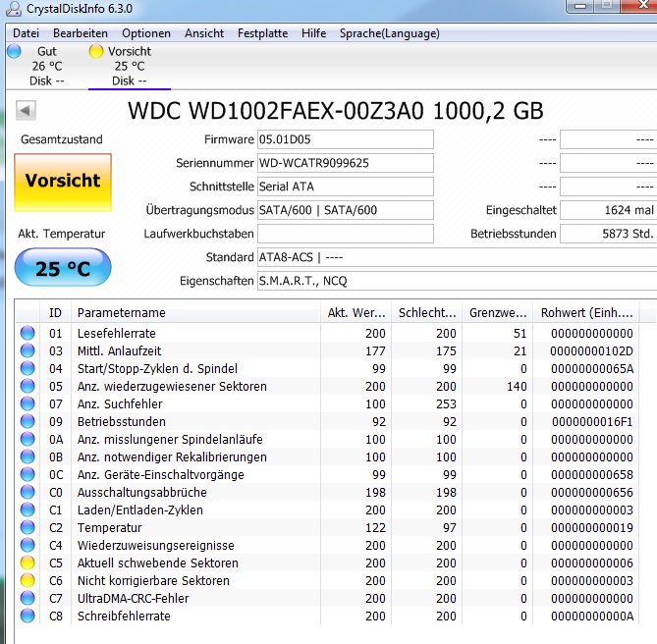Select the Gut 26 °C disk tab
657x644 pixels.
(46, 66)
